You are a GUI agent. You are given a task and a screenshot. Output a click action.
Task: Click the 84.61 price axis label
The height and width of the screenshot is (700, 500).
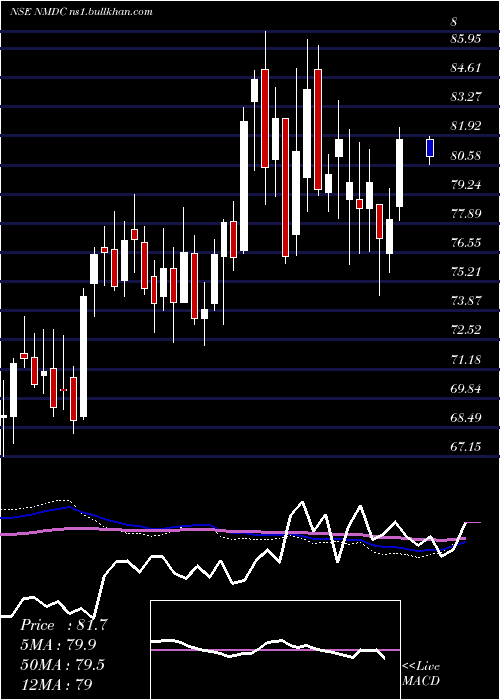(466, 68)
